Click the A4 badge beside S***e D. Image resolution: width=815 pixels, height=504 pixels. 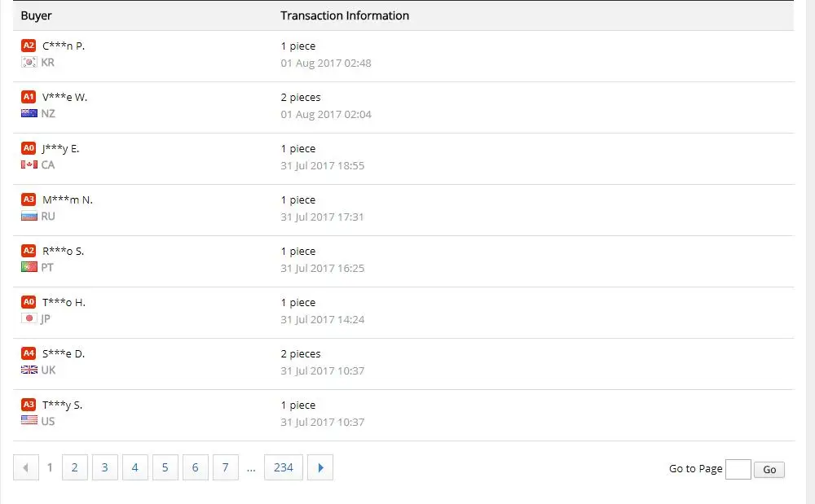(29, 353)
